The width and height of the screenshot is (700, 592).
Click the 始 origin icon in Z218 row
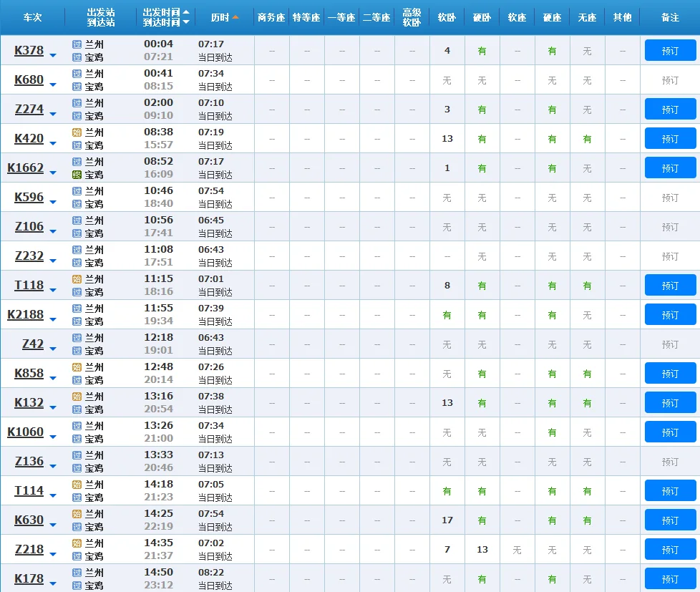(77, 543)
